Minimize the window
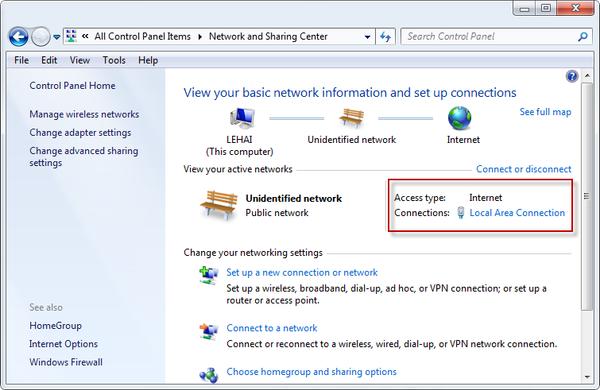 pyautogui.click(x=524, y=8)
